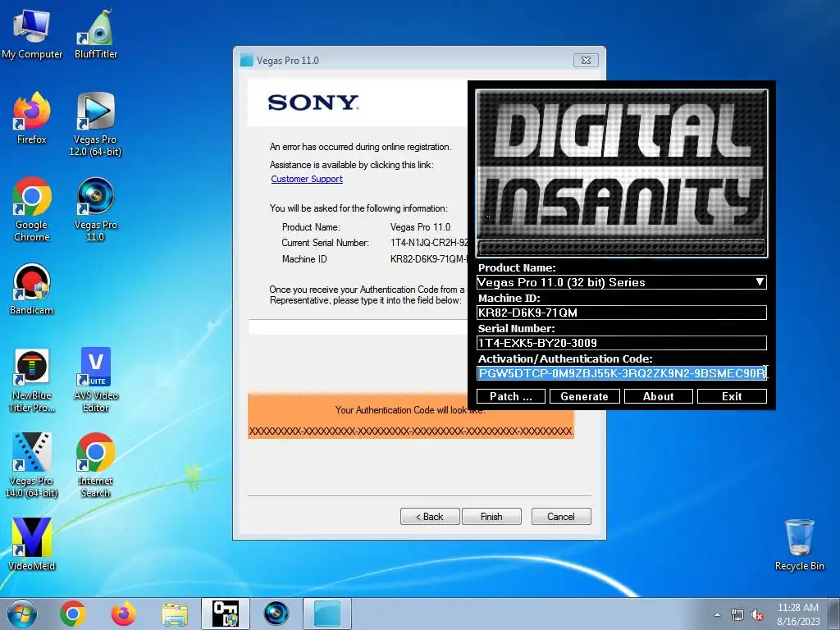The height and width of the screenshot is (630, 840).
Task: Click the Digital Insanity banner image
Action: pos(622,172)
